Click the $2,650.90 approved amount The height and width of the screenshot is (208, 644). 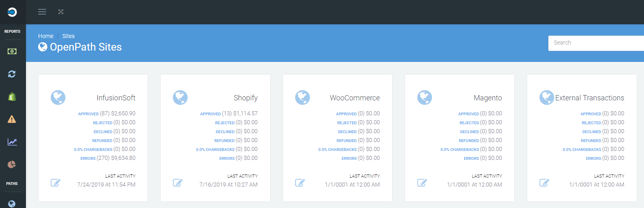point(123,114)
